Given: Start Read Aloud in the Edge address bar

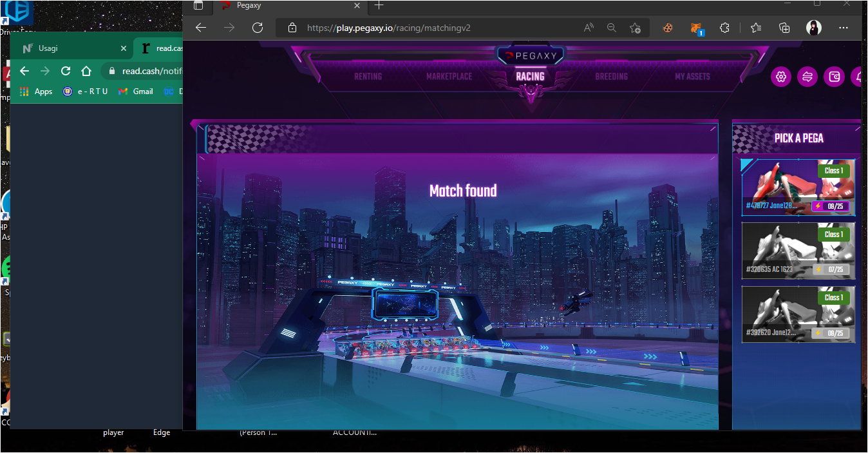Looking at the screenshot, I should (x=589, y=28).
